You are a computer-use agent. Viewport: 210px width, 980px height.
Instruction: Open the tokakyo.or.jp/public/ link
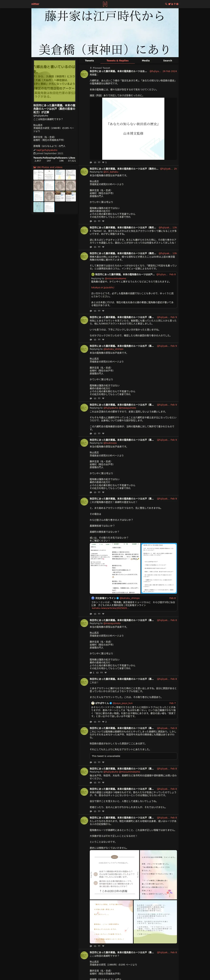(103, 287)
